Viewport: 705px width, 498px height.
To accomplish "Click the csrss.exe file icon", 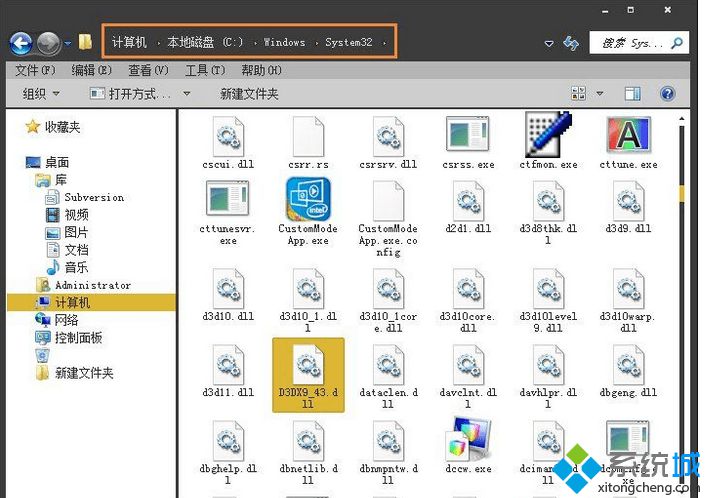I will click(x=467, y=136).
